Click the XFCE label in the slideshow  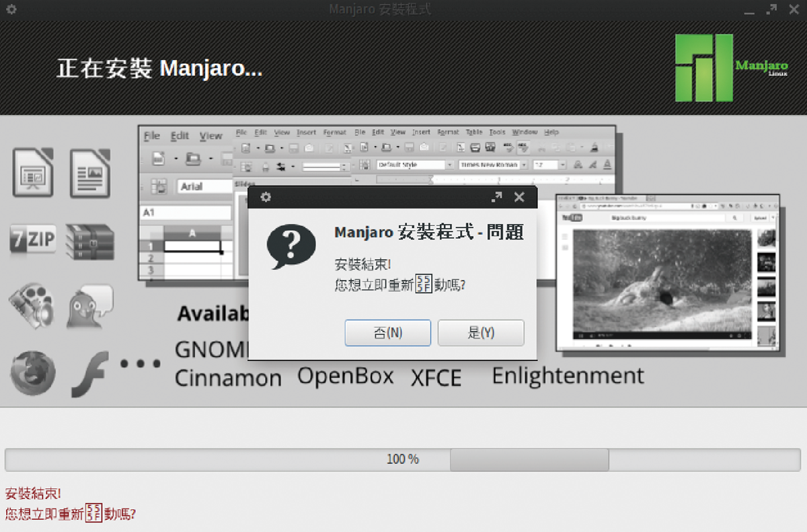(x=436, y=378)
